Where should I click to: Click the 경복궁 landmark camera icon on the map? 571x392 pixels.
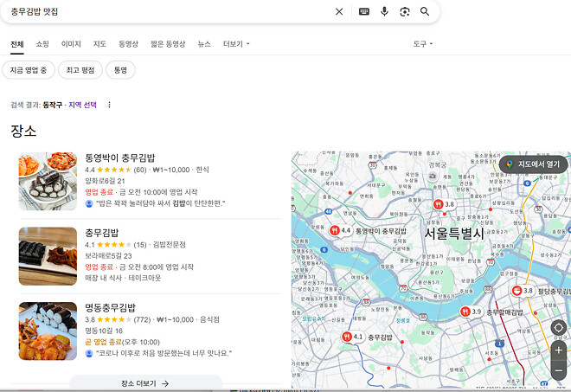pos(433,177)
